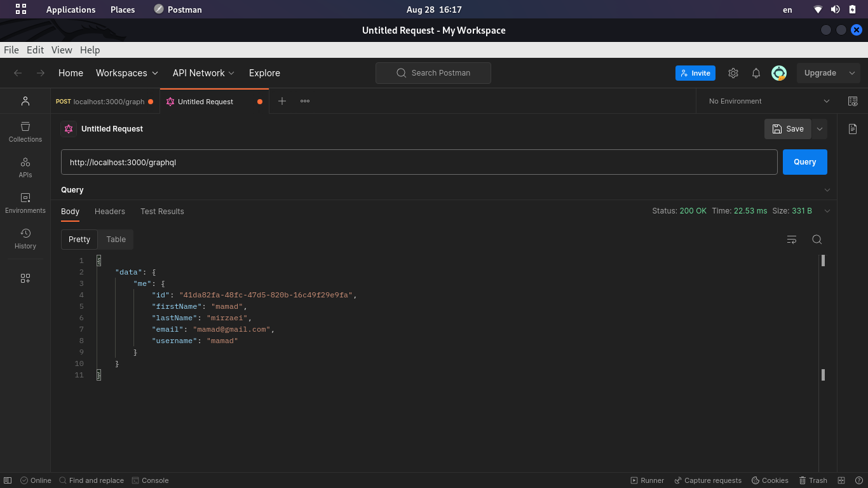Click the Explore link
Image resolution: width=868 pixels, height=488 pixels.
tap(264, 73)
